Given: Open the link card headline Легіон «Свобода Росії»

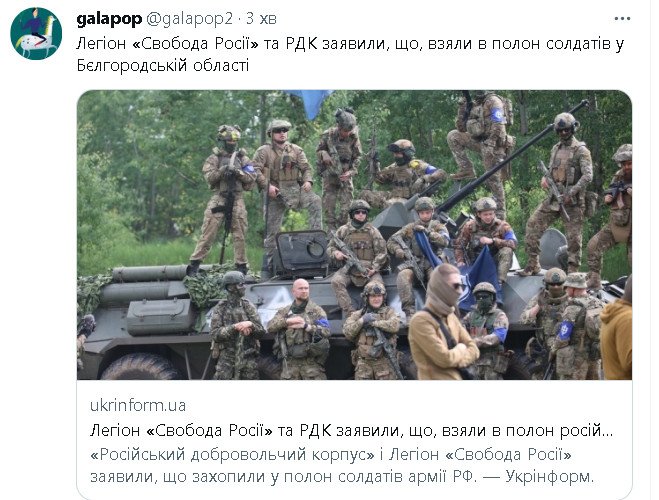Looking at the screenshot, I should pyautogui.click(x=351, y=430).
